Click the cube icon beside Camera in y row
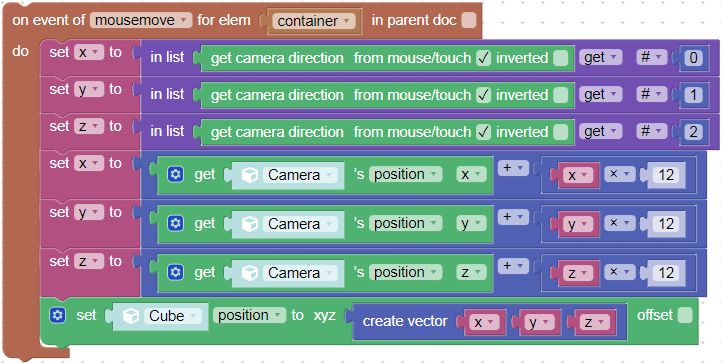This screenshot has height=363, width=722. tap(249, 224)
